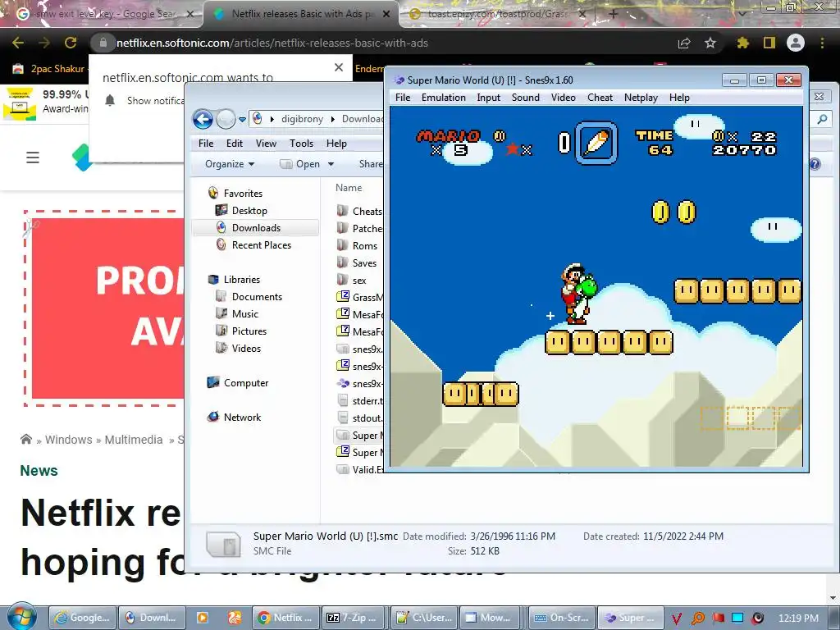Screen dimensions: 840x630
Task: Open the Sound menu in Snes9x
Action: [525, 98]
